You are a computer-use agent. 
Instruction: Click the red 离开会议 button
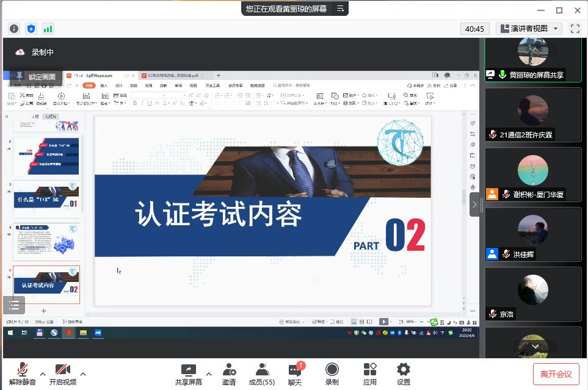[556, 374]
